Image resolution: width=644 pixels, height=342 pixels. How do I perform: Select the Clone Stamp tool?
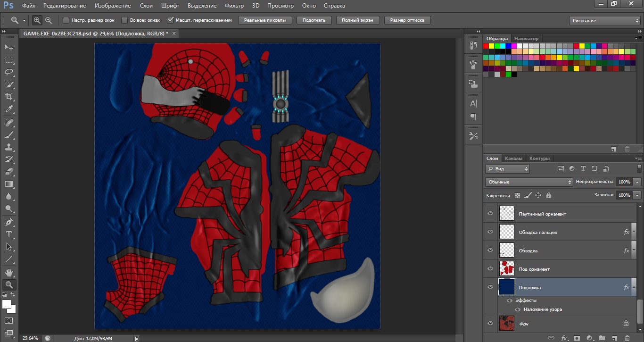click(9, 147)
